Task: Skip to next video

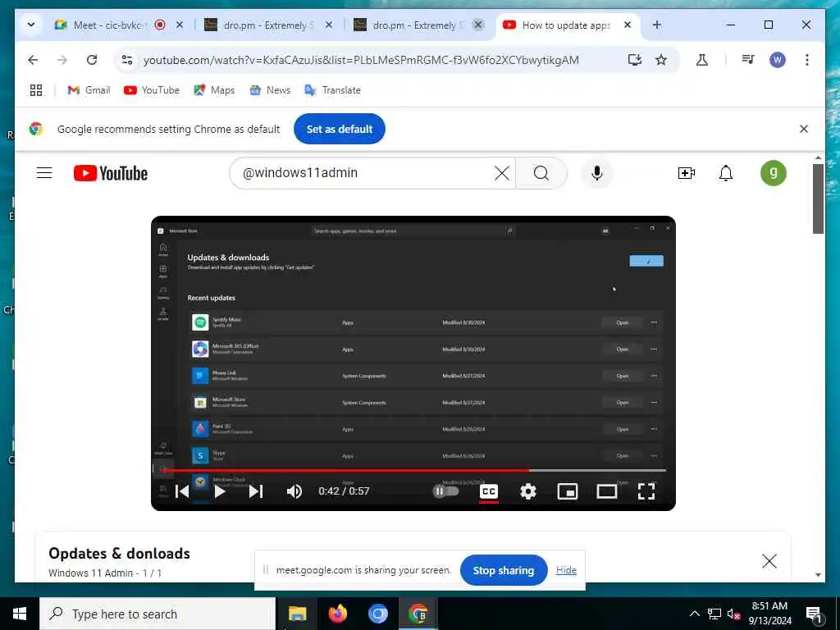Action: click(x=256, y=491)
